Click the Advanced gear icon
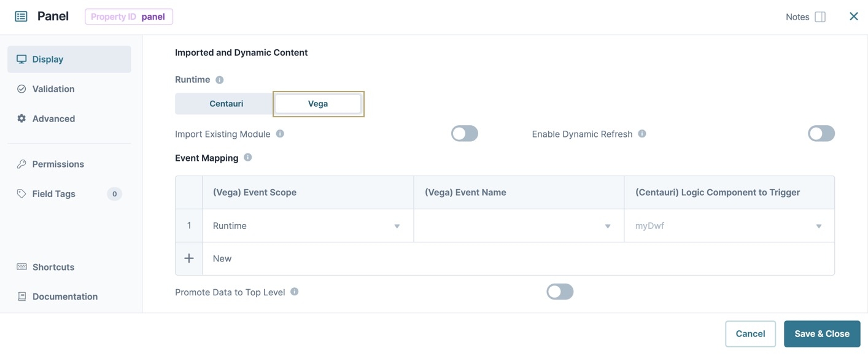 (21, 118)
